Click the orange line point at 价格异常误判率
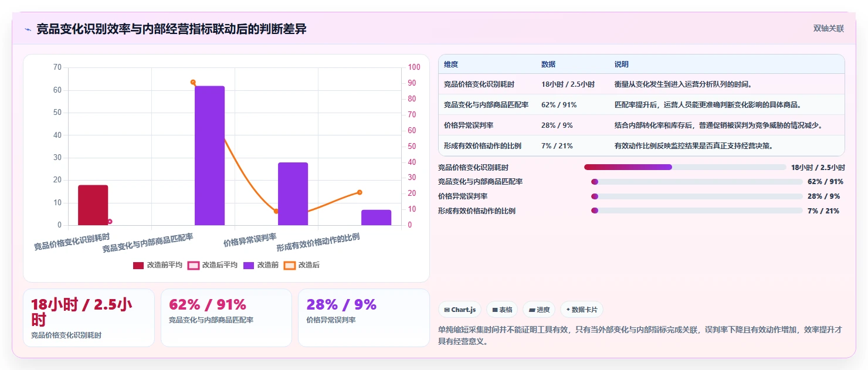The width and height of the screenshot is (868, 370). coord(276,211)
